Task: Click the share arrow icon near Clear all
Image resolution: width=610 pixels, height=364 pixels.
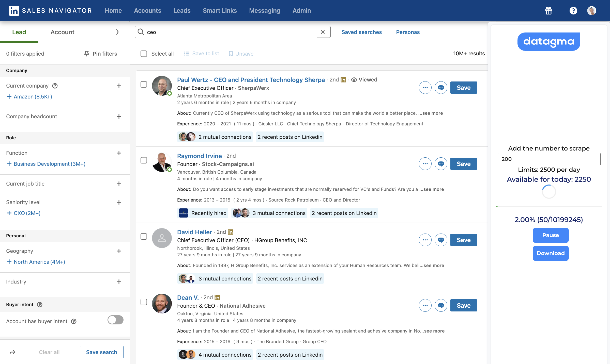Action: click(x=12, y=352)
